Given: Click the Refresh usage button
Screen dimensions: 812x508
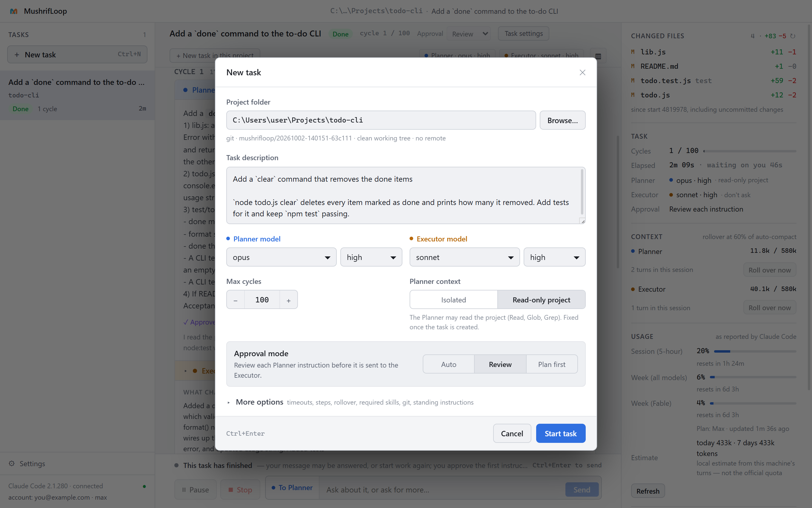Looking at the screenshot, I should point(648,491).
